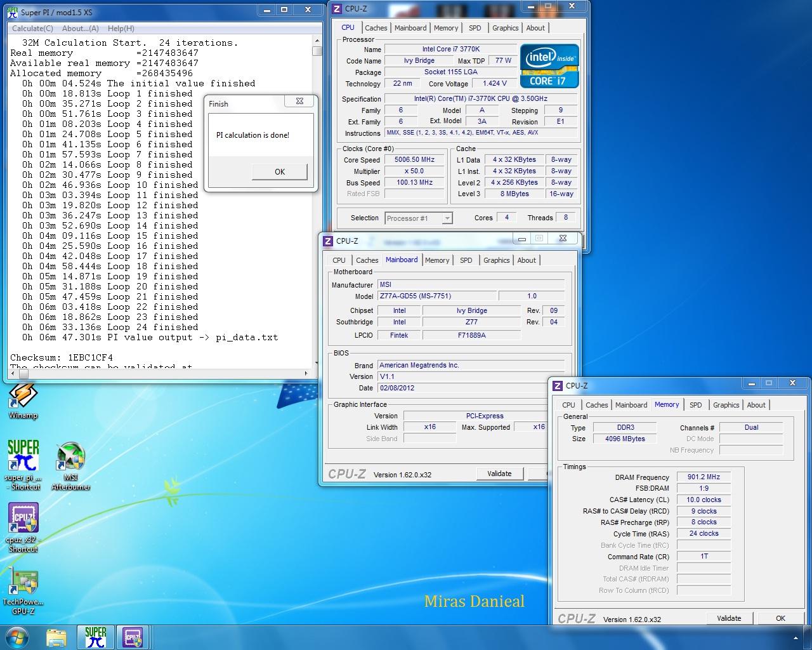
Task: Click the Core Voltage value 1.424 V
Action: [x=495, y=84]
